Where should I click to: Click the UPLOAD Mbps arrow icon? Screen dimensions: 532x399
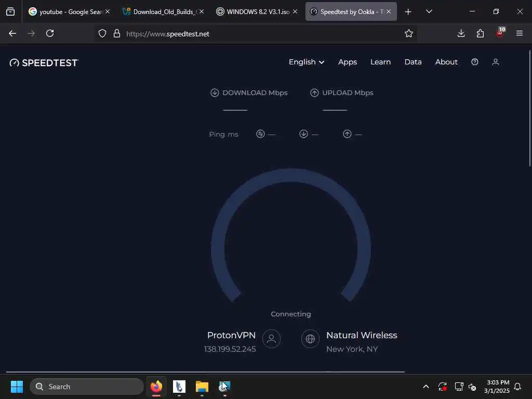click(x=314, y=92)
